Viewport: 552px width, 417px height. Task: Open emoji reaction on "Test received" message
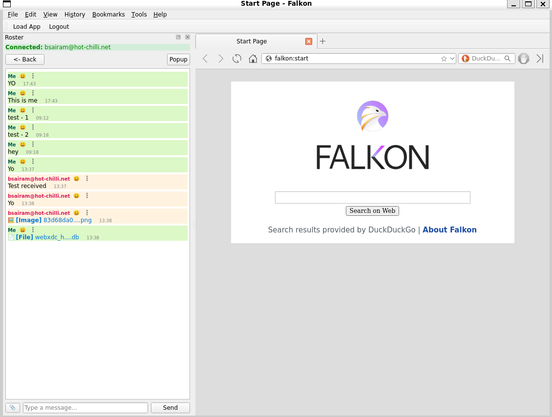(76, 179)
